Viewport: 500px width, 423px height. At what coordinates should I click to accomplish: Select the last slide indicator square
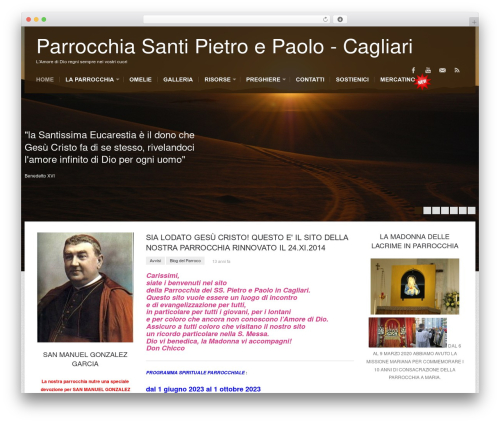click(471, 210)
